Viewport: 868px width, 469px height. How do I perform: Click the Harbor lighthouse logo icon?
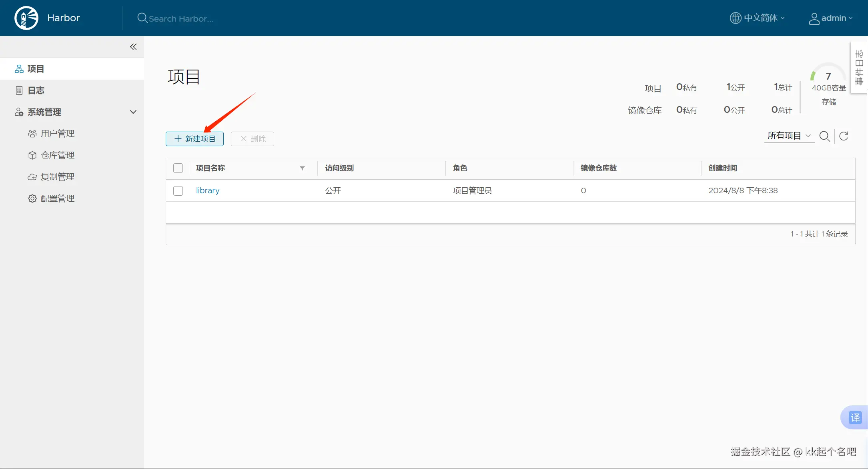[x=26, y=18]
